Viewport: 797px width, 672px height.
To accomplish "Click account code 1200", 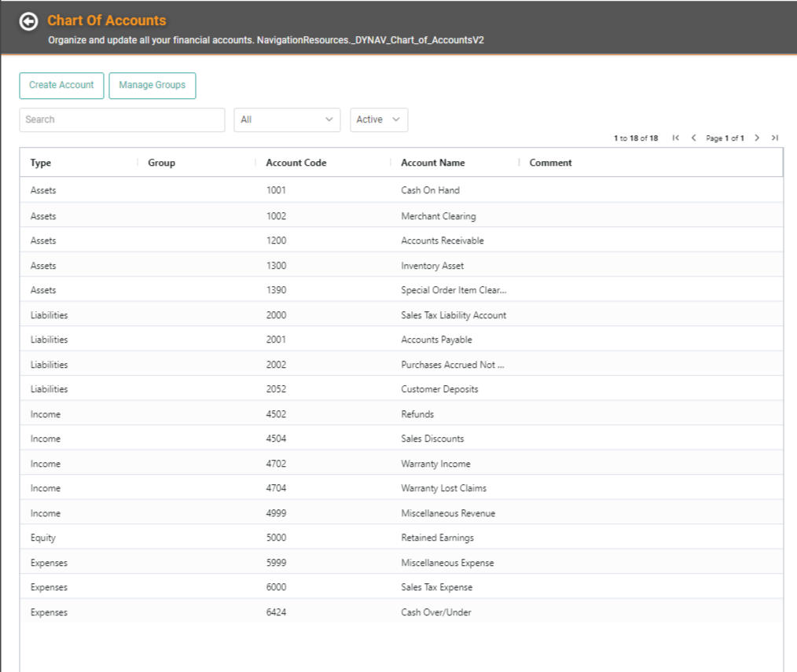I will coord(276,241).
